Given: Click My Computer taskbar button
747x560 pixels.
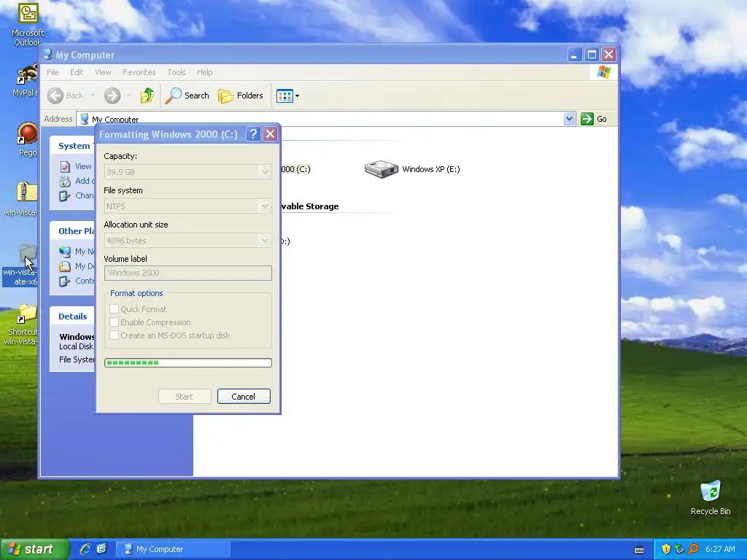Looking at the screenshot, I should point(174,550).
